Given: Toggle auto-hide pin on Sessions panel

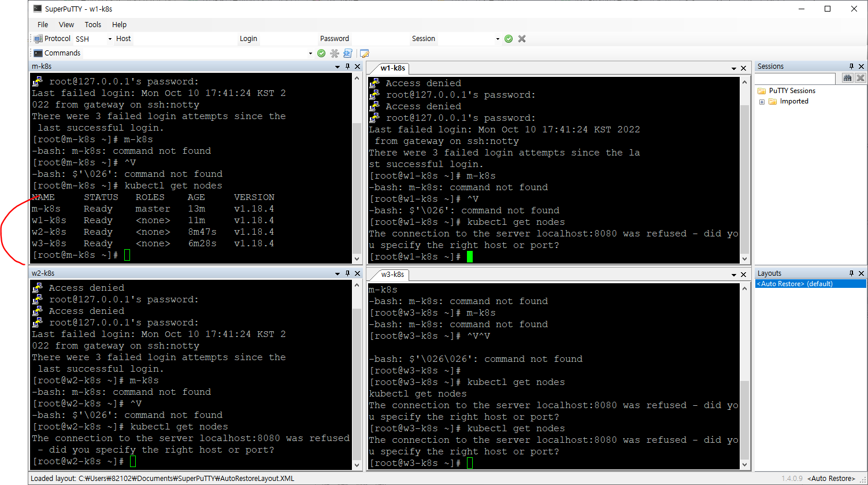Looking at the screenshot, I should 851,66.
